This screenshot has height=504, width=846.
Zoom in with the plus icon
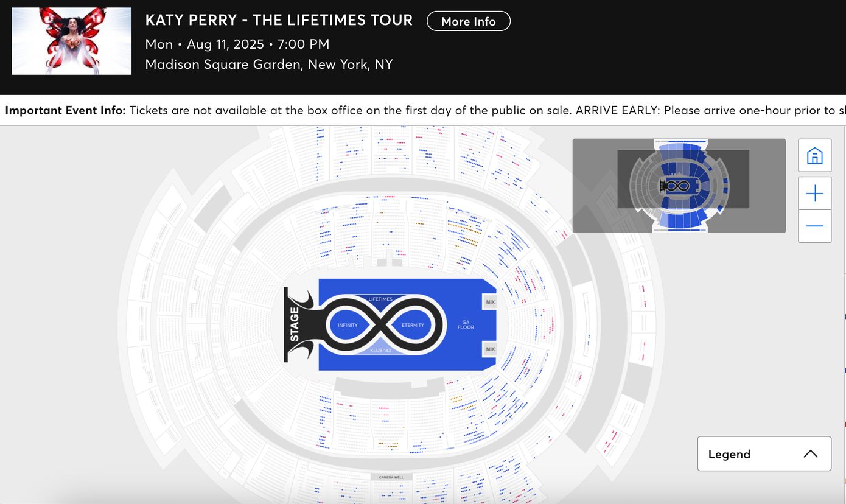tap(814, 194)
